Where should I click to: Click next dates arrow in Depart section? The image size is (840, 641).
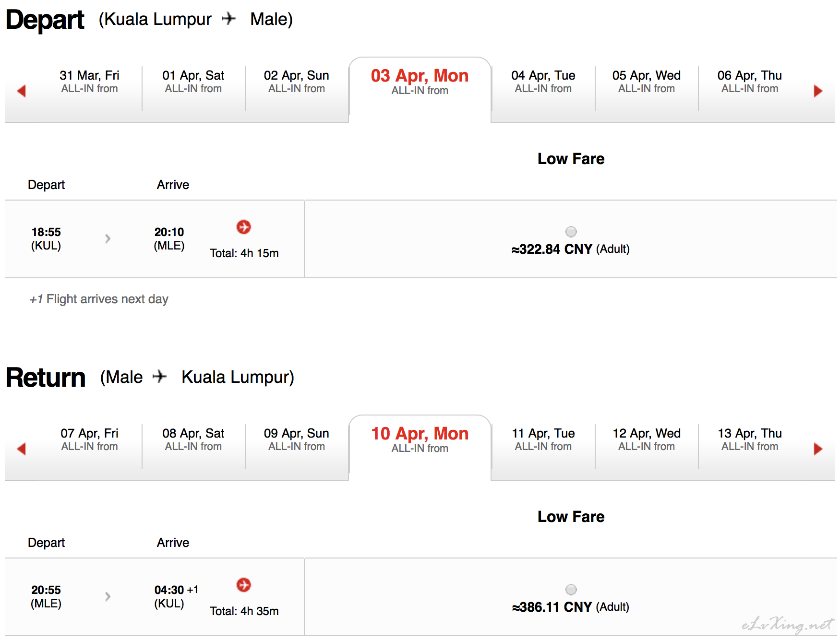[818, 91]
